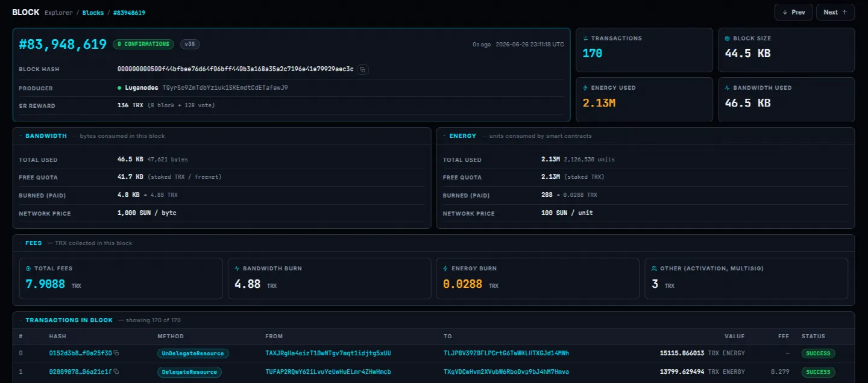The image size is (868, 383).
Task: Copy the block hash with copy icon
Action: 362,69
